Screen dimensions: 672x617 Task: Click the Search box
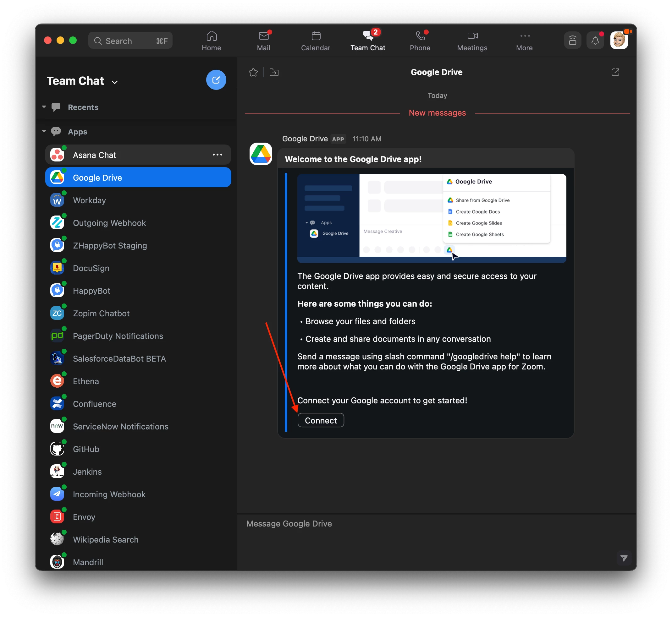130,41
